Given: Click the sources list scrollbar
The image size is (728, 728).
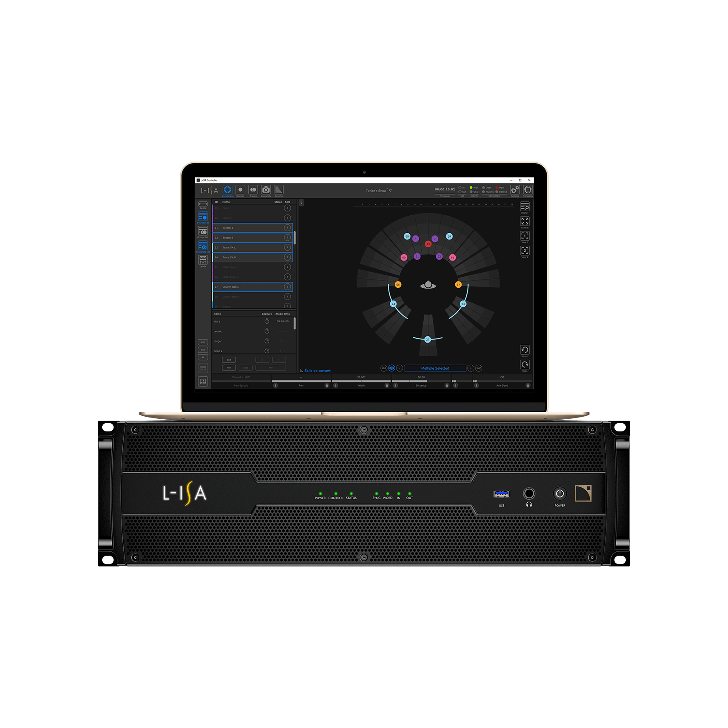Looking at the screenshot, I should (x=295, y=238).
